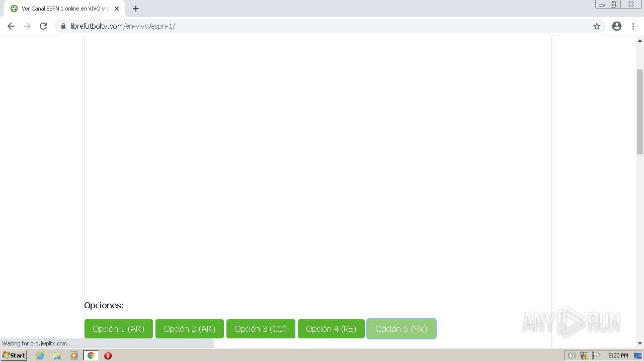View site security padlock info
Viewport: 644px width, 362px height.
point(63,26)
